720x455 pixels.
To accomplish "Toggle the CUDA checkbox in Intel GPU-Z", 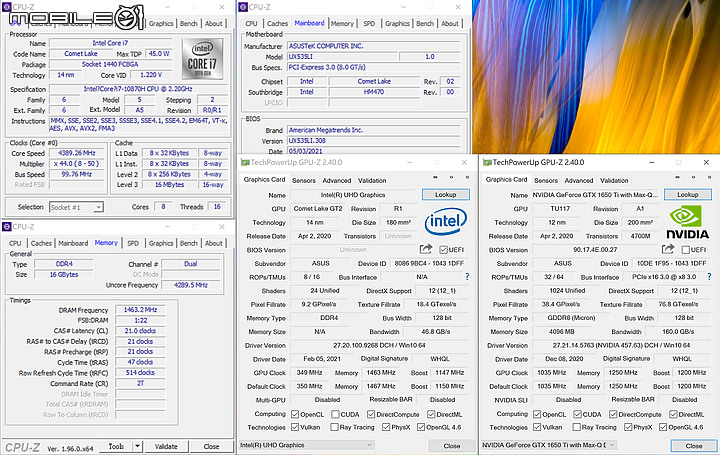I will click(335, 414).
